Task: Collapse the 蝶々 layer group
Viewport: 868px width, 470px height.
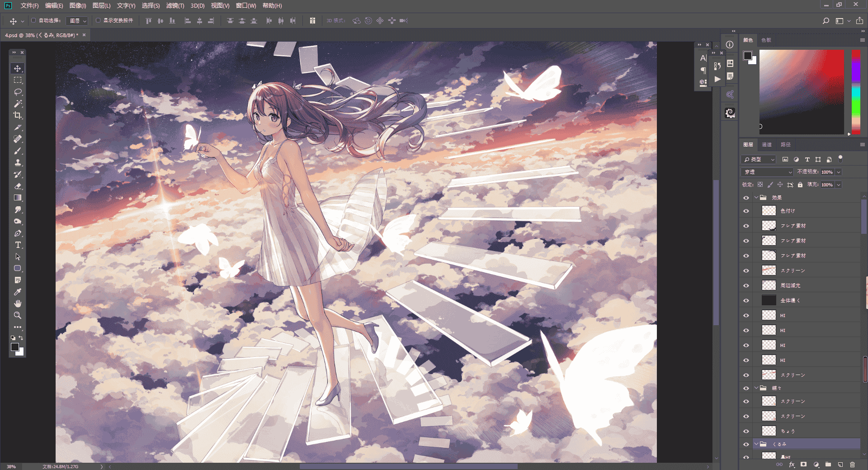Action: click(756, 388)
